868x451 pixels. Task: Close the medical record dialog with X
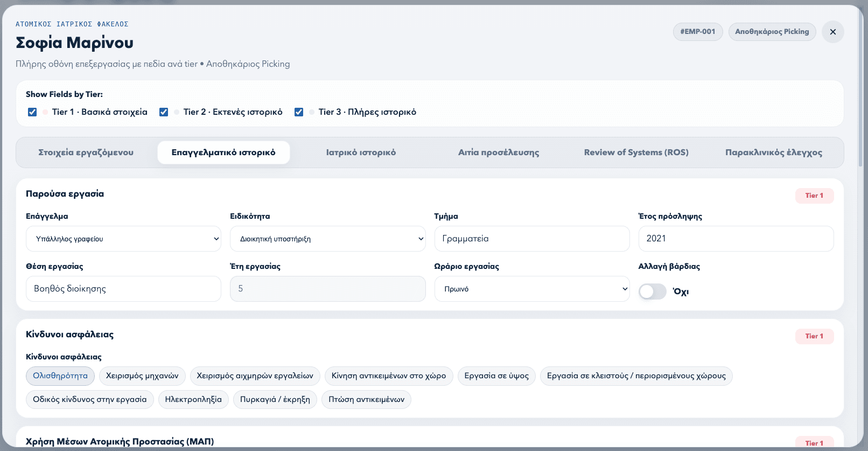click(832, 32)
